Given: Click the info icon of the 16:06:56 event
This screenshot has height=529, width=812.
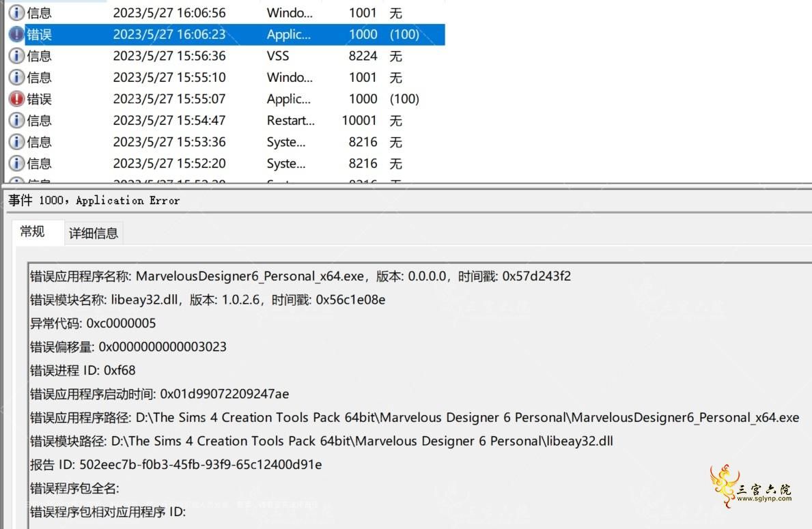Looking at the screenshot, I should [x=16, y=12].
